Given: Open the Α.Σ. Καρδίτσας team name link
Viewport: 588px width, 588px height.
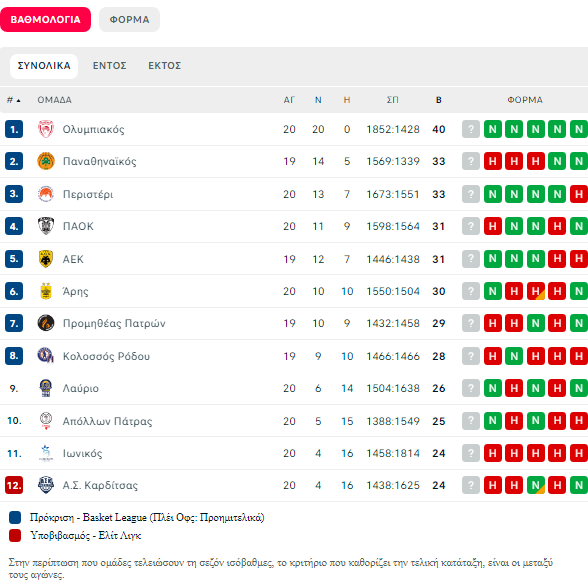Looking at the screenshot, I should (100, 485).
